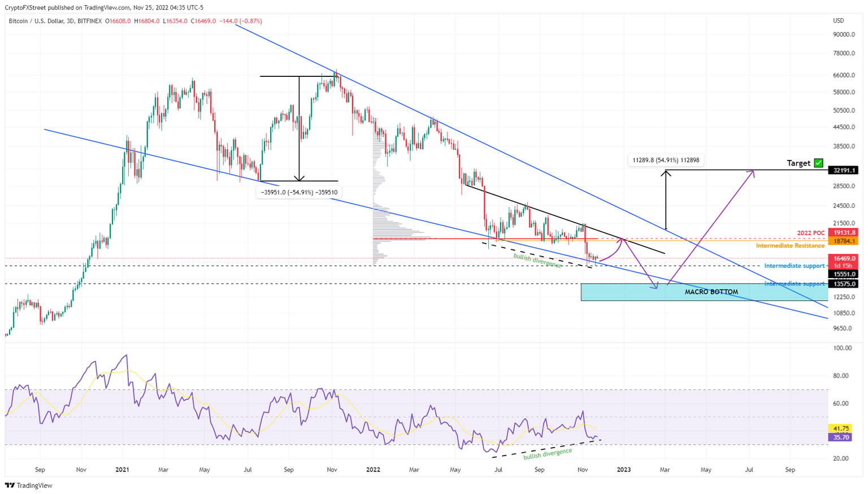This screenshot has width=868, height=494.
Task: Click the MACRO BOTTOM zone label
Action: tap(711, 292)
